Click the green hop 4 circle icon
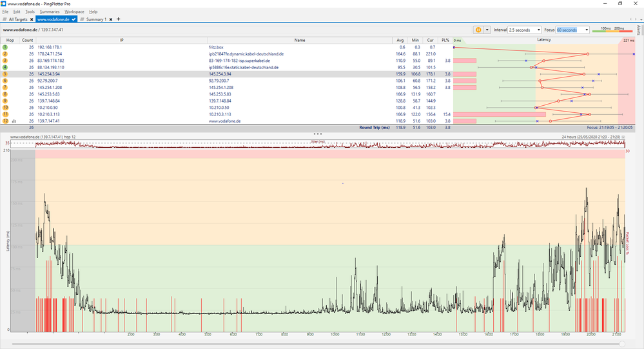This screenshot has height=349, width=644. tap(5, 67)
